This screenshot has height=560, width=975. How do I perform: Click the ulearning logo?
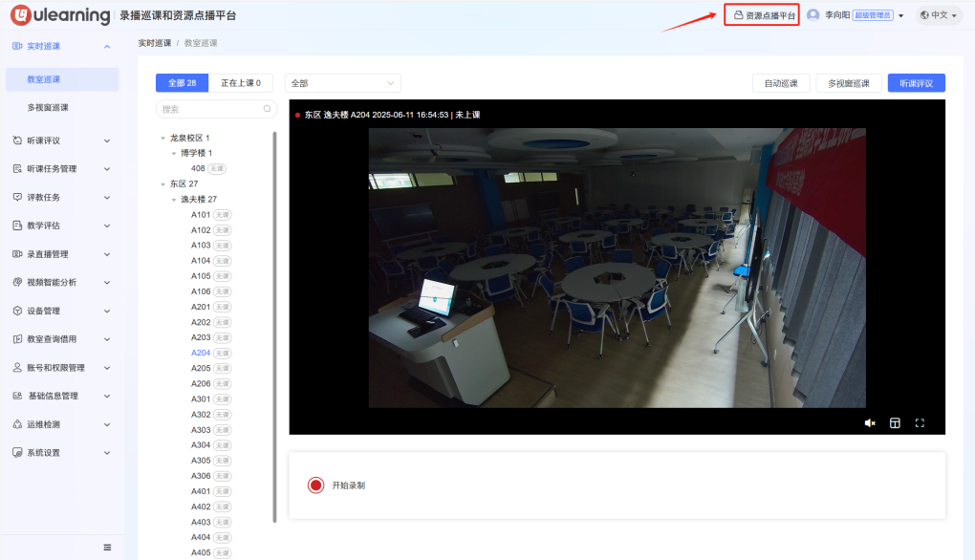point(59,15)
